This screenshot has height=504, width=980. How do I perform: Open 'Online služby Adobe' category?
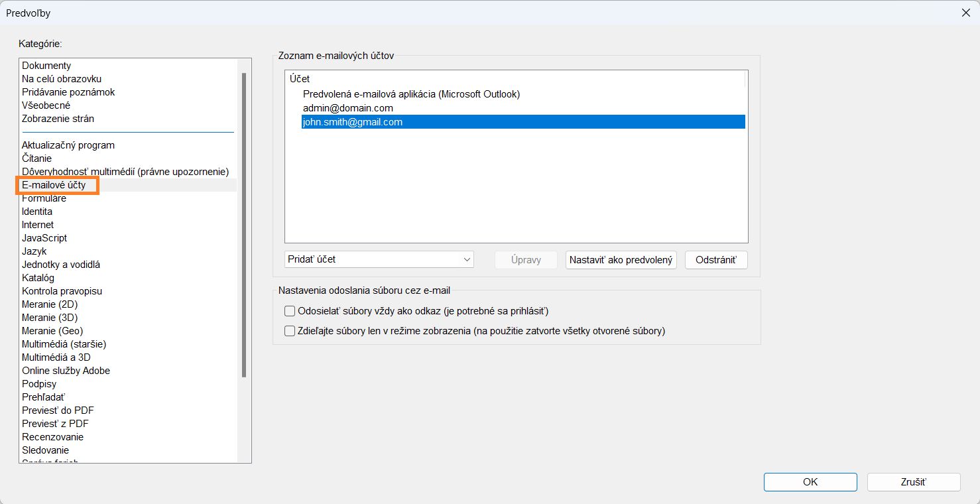(66, 371)
